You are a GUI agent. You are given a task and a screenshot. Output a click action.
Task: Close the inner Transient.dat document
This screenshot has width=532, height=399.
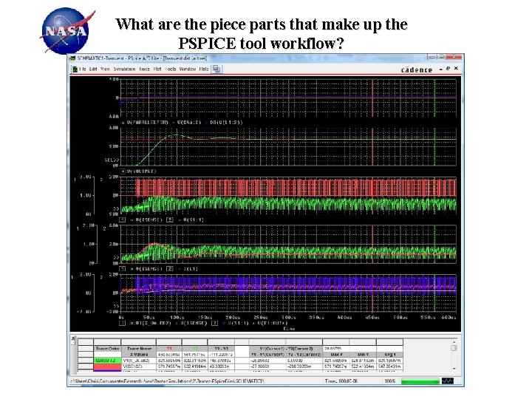point(457,69)
